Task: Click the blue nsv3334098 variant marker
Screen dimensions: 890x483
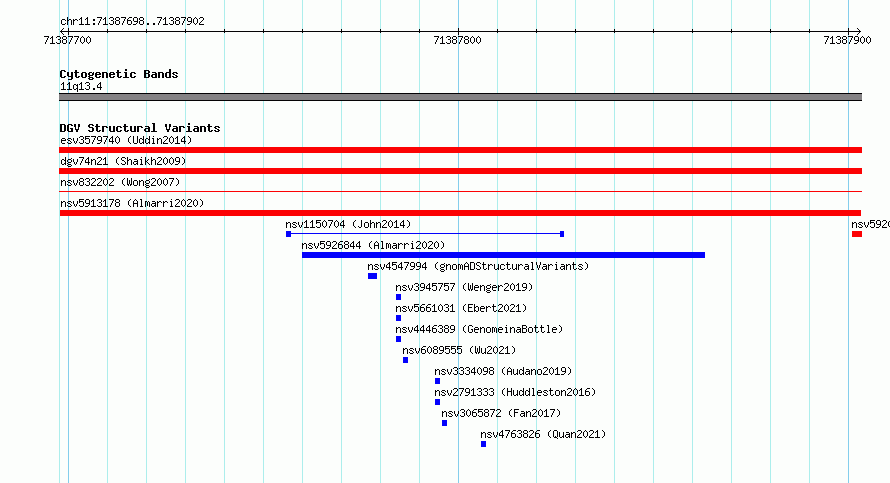Action: pyautogui.click(x=438, y=381)
